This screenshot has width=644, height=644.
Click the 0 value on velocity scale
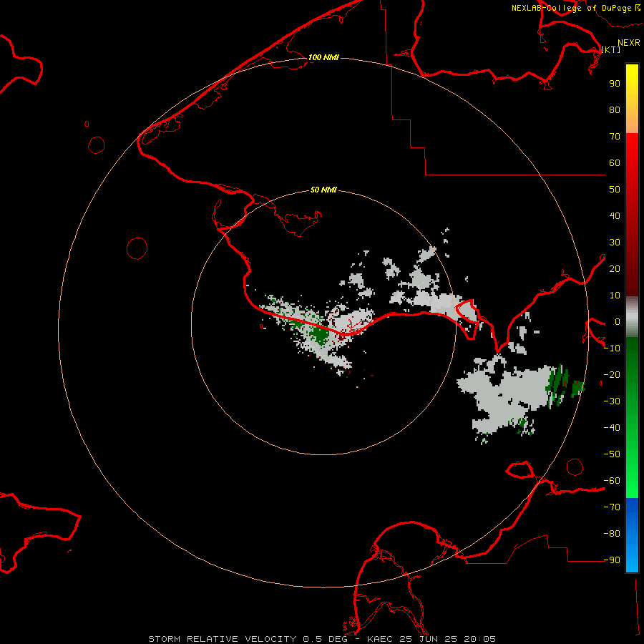click(x=618, y=321)
